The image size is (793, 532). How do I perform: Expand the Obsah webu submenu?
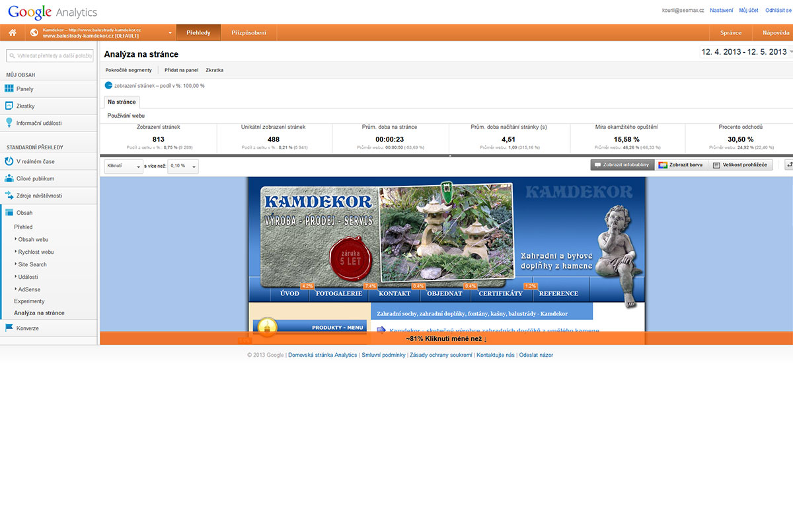(33, 239)
